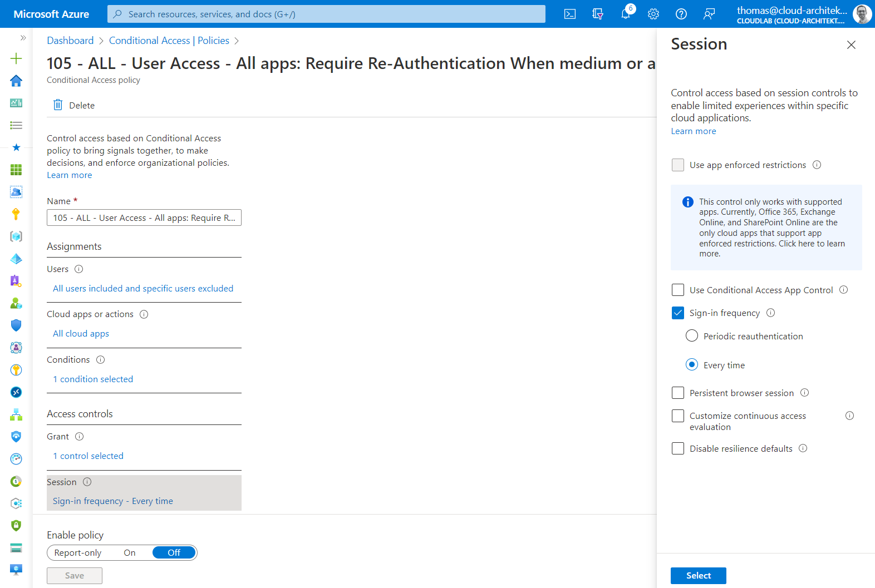The image size is (875, 588).
Task: Open Azure Active Directory pyramid icon
Action: point(16,259)
